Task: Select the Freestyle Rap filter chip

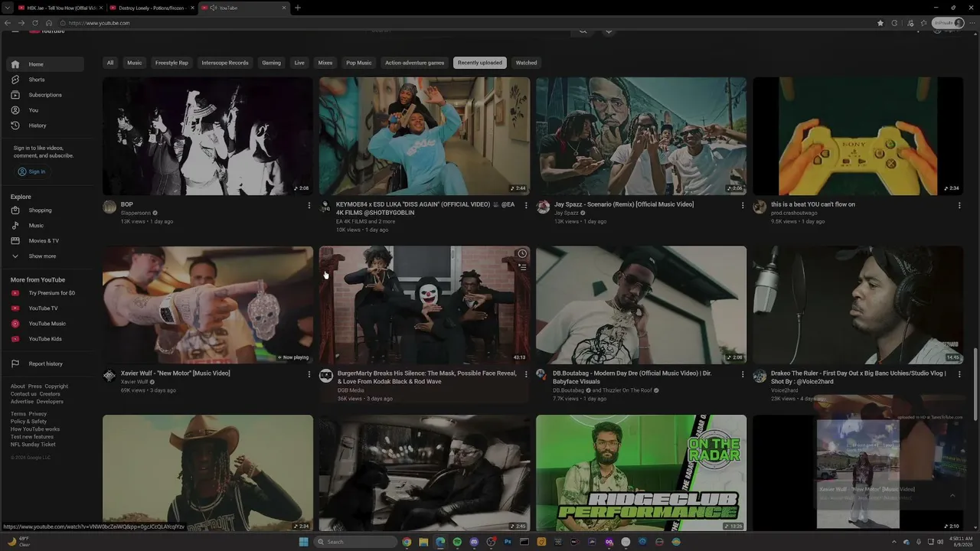Action: 171,63
